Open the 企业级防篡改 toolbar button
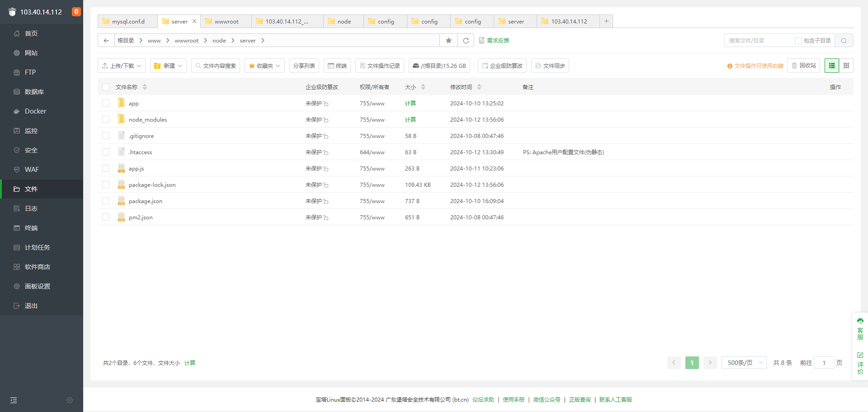The height and width of the screenshot is (412, 868). pyautogui.click(x=502, y=66)
